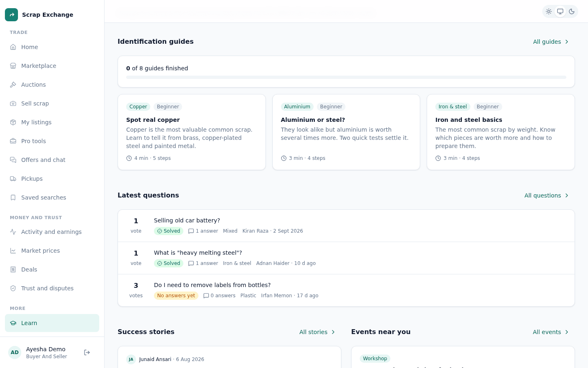588x368 pixels.
Task: Switch to light theme with sun icon
Action: [x=549, y=11]
